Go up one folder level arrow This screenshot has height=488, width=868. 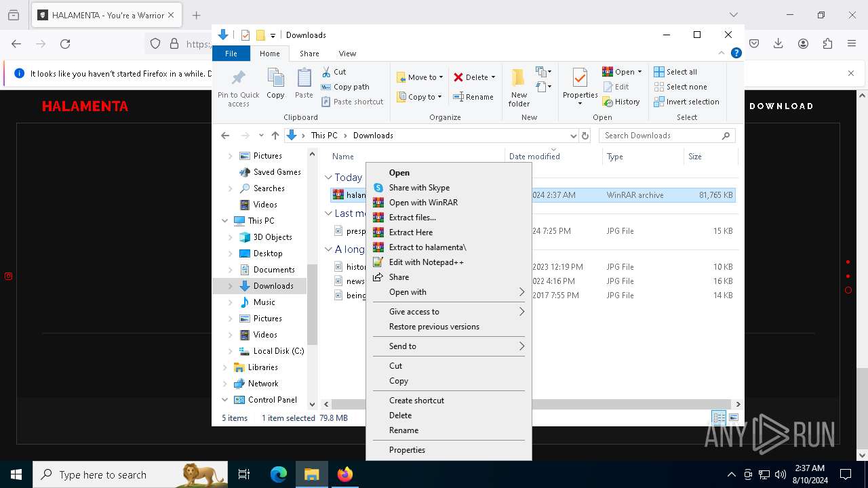tap(275, 136)
